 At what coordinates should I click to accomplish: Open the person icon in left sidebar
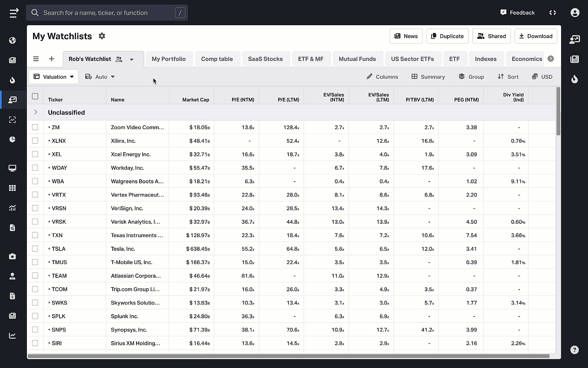pyautogui.click(x=13, y=276)
